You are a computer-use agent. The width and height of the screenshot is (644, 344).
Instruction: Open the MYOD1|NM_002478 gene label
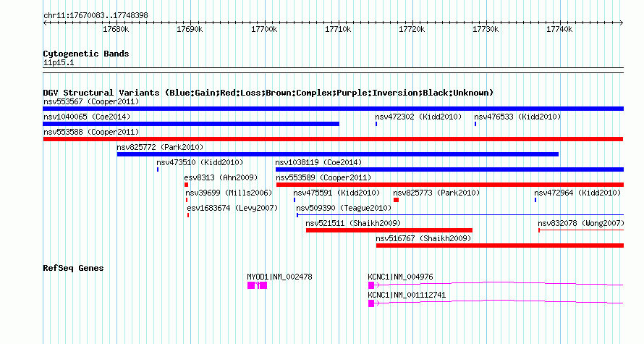coord(279,277)
